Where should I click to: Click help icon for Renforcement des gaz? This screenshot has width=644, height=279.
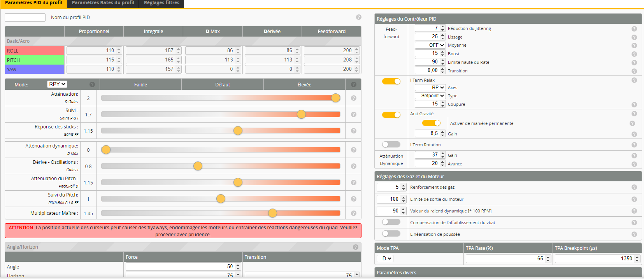pos(634,187)
